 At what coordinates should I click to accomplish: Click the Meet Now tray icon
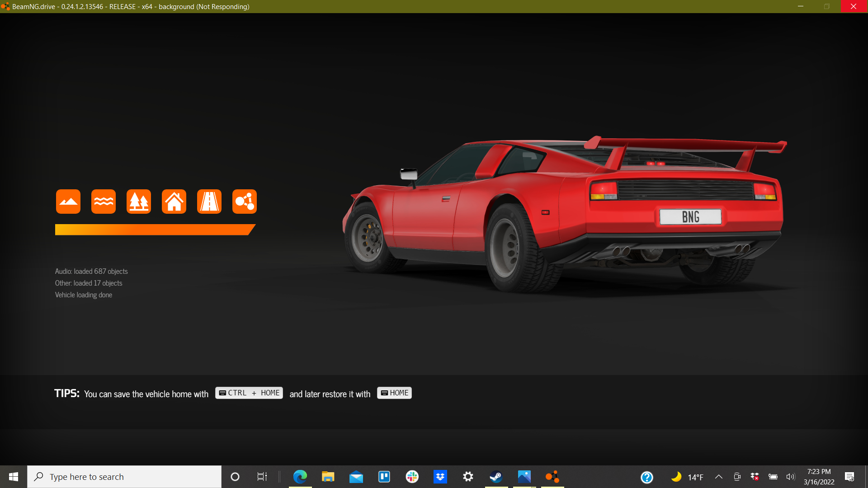click(x=737, y=477)
